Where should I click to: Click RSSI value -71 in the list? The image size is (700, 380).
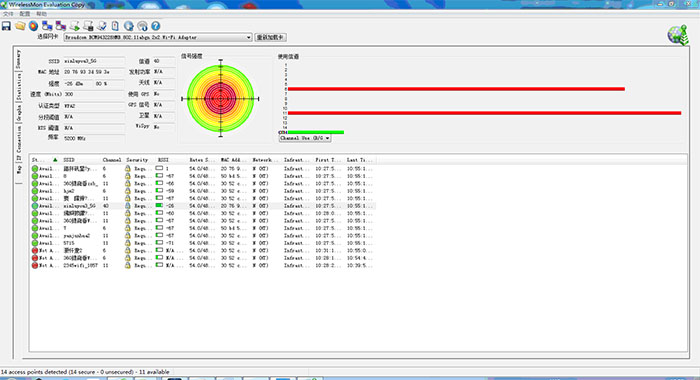[170, 243]
